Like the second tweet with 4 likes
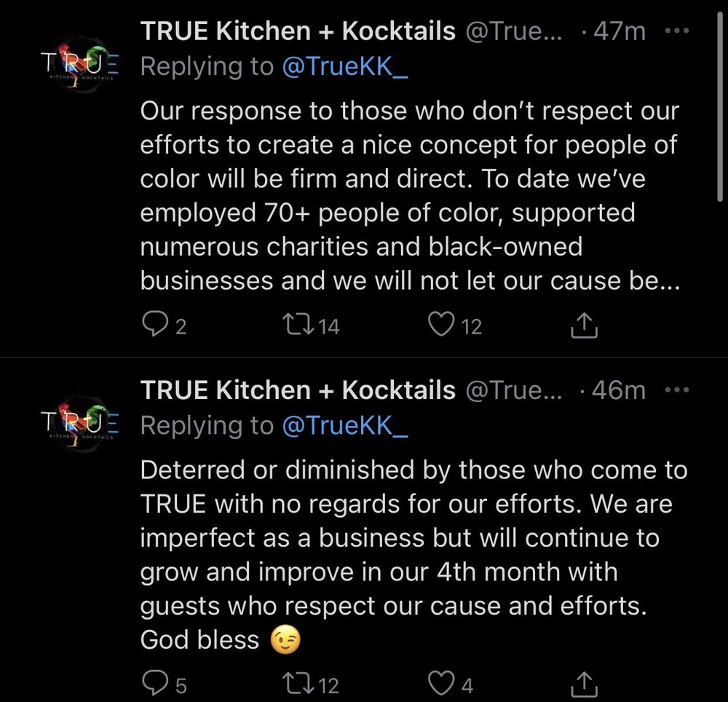This screenshot has width=728, height=702. (441, 683)
